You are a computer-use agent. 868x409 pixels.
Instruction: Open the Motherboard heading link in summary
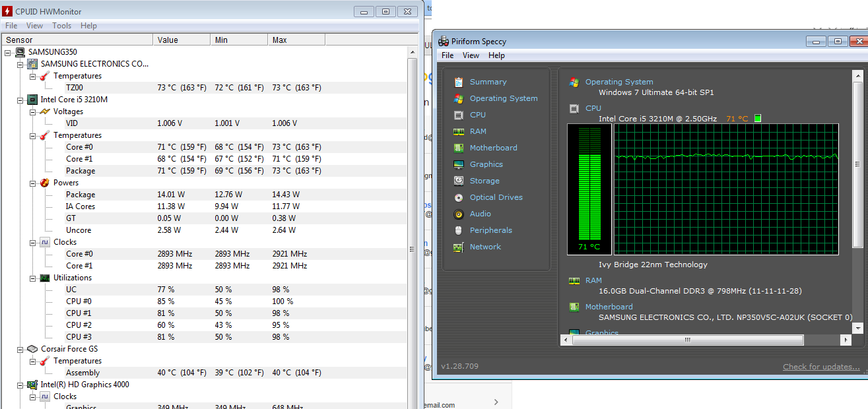click(609, 307)
